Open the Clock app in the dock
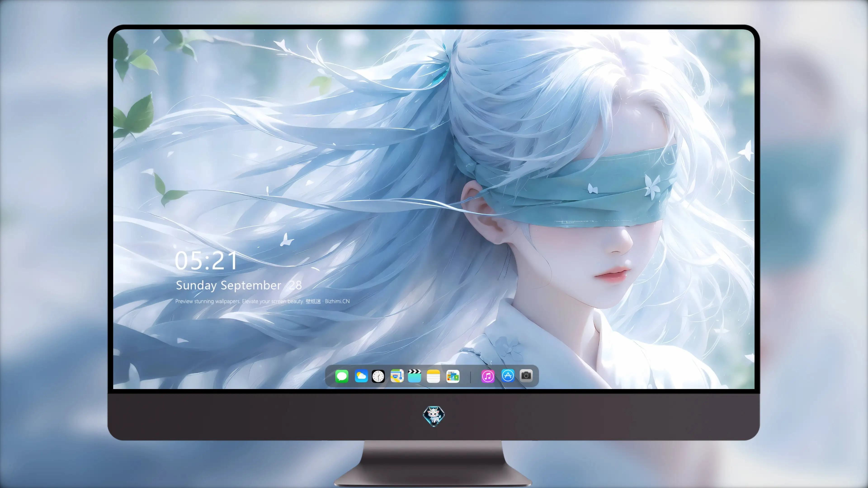Image resolution: width=868 pixels, height=488 pixels. (x=378, y=376)
